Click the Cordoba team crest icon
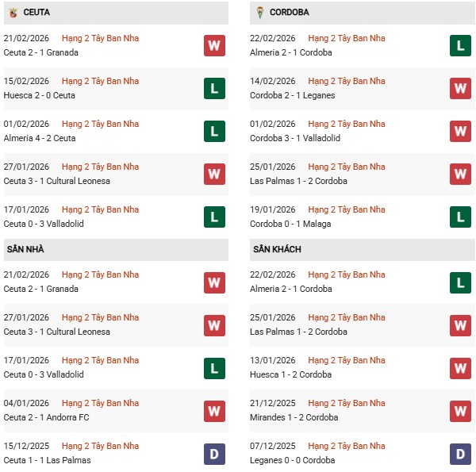 click(x=259, y=13)
